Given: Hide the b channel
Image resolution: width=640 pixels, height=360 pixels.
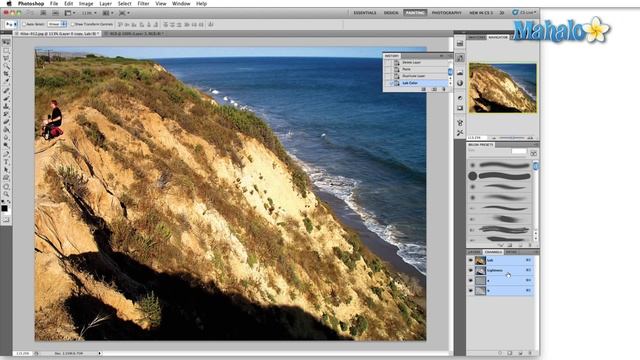Looking at the screenshot, I should point(471,291).
